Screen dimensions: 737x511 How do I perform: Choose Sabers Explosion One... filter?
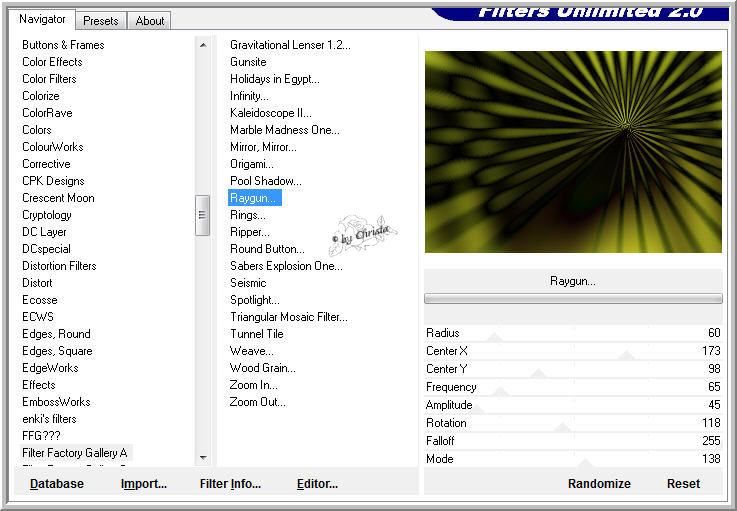point(286,266)
